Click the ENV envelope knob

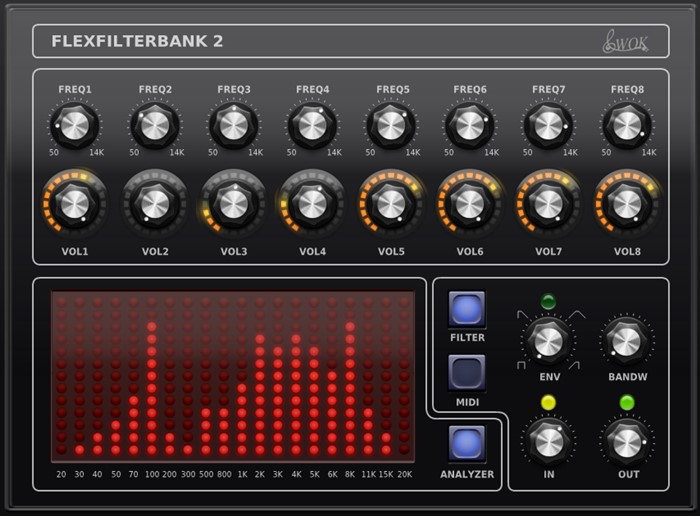point(547,341)
